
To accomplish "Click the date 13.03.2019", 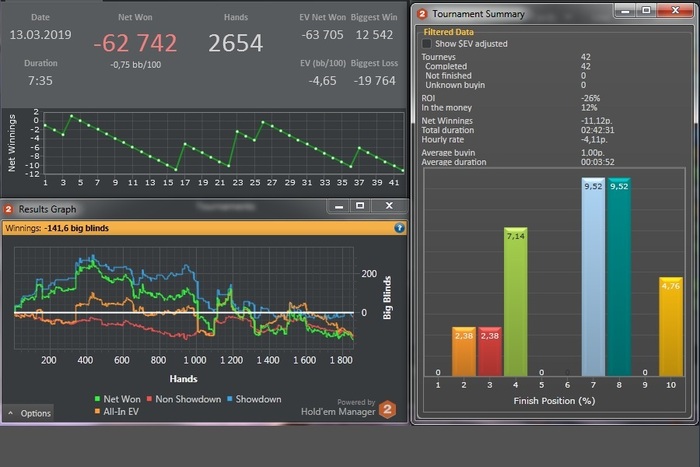I will 40,35.
